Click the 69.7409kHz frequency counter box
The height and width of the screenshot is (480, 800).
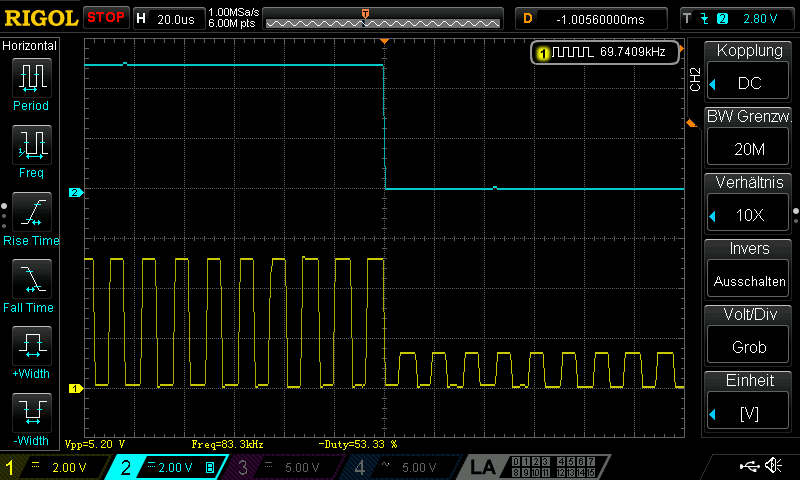coord(605,52)
